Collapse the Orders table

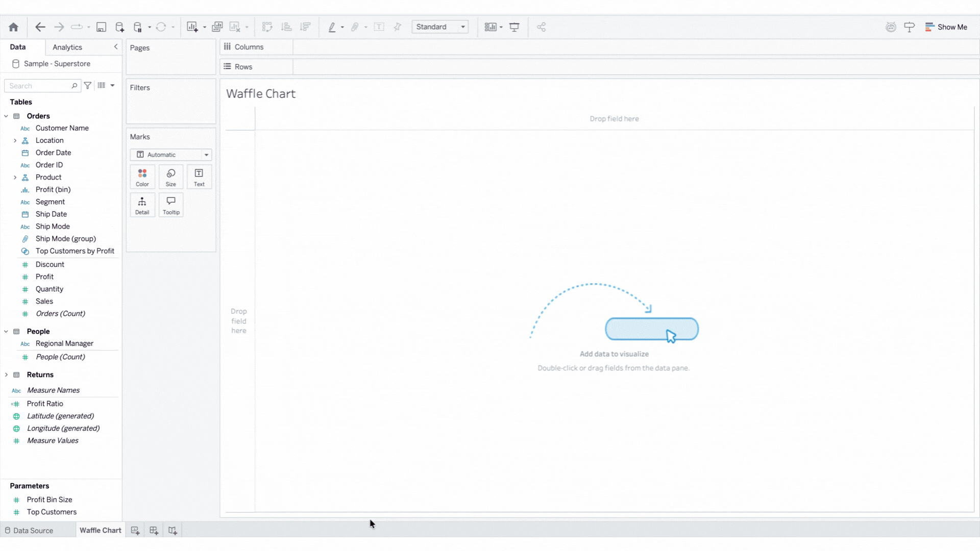6,116
